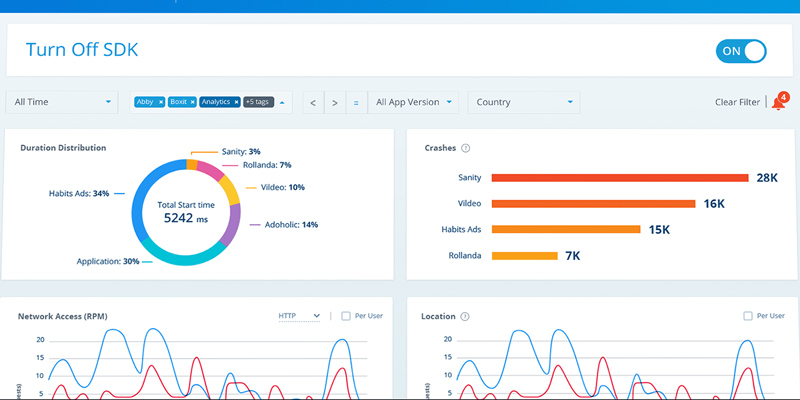Open the Crashes help question-mark icon

(465, 148)
